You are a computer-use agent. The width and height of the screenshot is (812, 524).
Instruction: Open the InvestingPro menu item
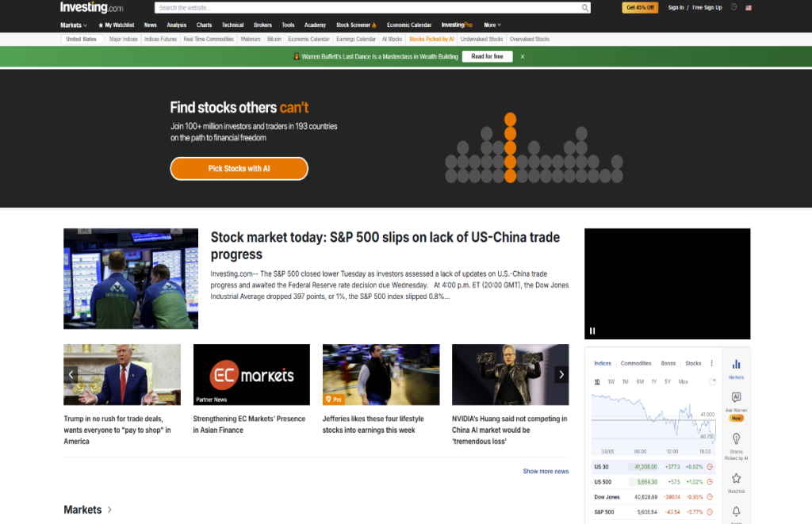(457, 25)
